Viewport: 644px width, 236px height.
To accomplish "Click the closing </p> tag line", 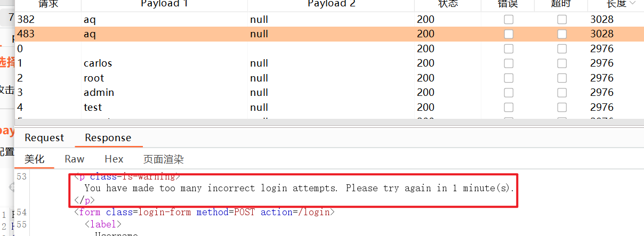I will click(84, 200).
